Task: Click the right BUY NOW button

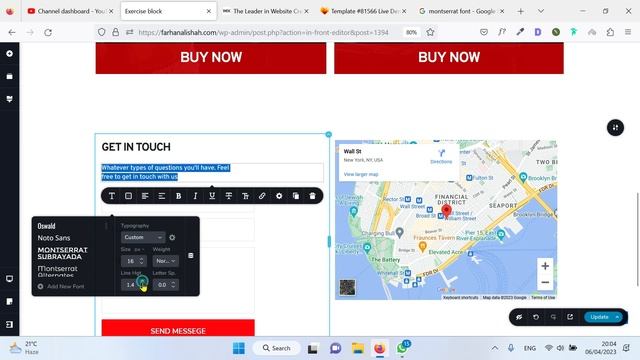Action: click(449, 58)
